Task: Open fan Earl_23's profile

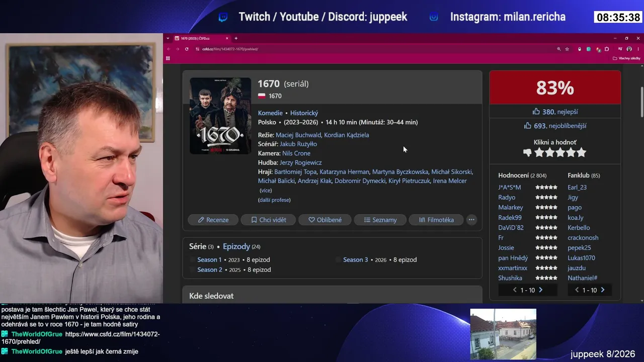Action: pos(577,188)
